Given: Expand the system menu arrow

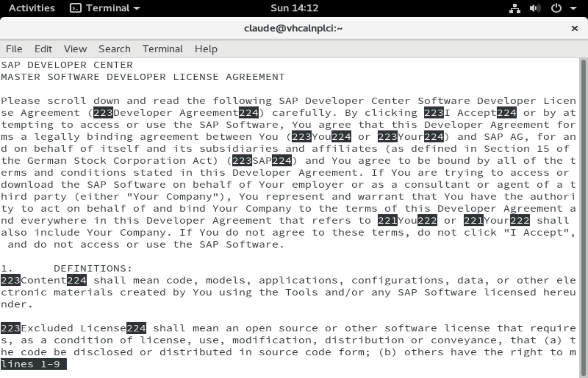Looking at the screenshot, I should point(573,8).
